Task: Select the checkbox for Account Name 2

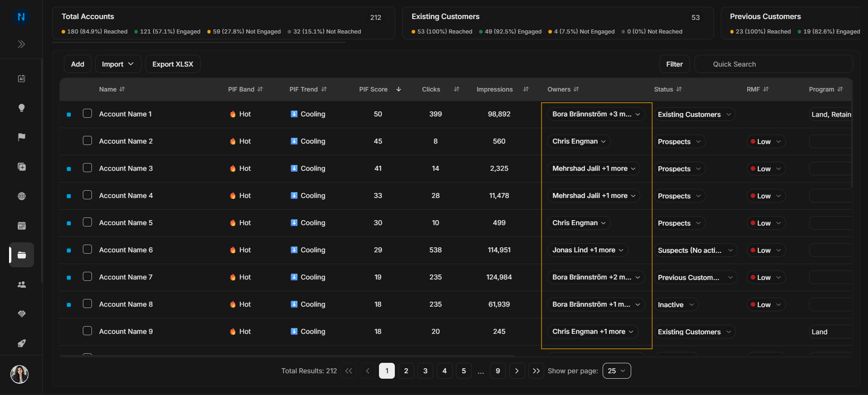Action: tap(87, 140)
